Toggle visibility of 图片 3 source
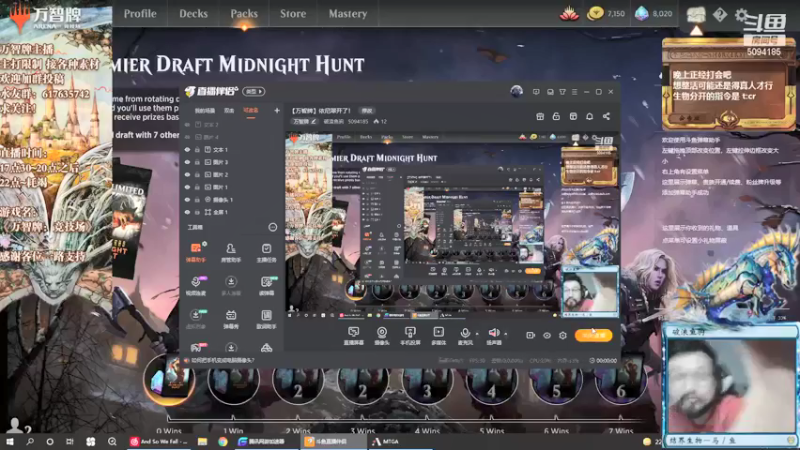800x450 pixels. (187, 162)
